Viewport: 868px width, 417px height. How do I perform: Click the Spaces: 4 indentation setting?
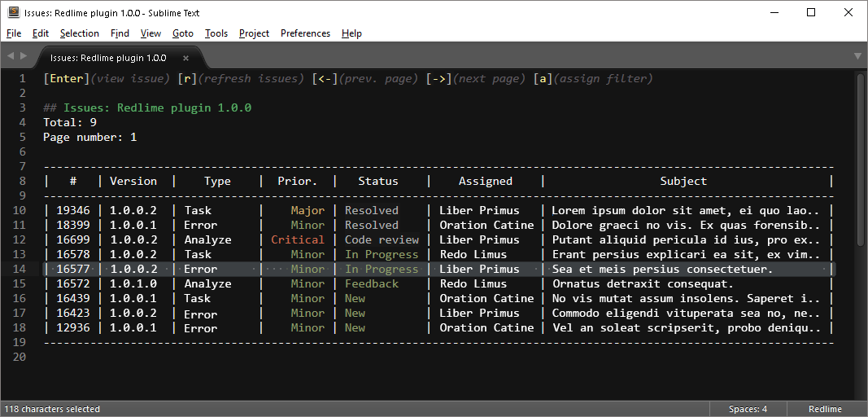[x=748, y=409]
